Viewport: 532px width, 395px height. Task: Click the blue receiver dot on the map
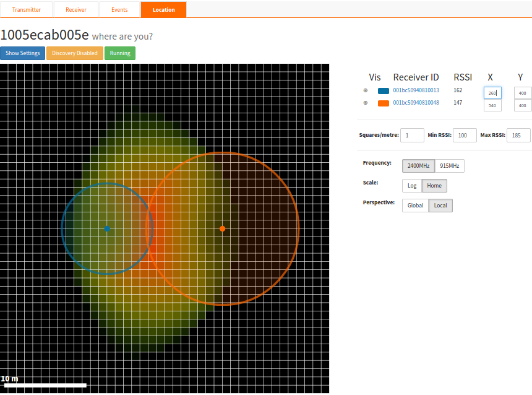tap(107, 229)
